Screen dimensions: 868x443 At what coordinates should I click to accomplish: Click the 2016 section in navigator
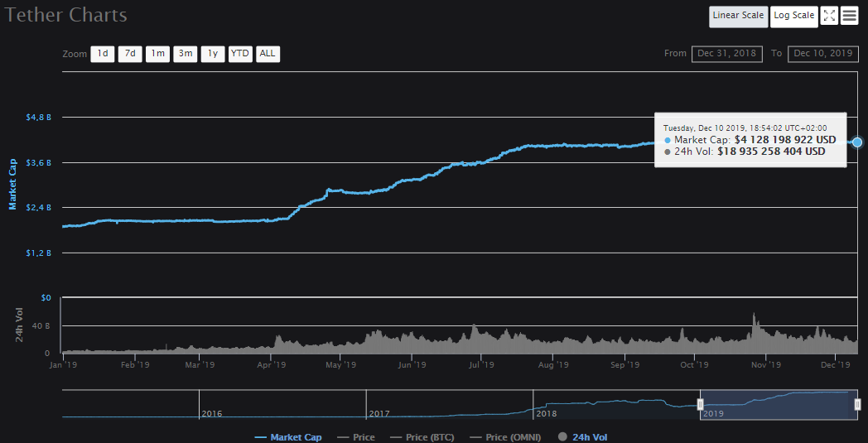(282, 404)
